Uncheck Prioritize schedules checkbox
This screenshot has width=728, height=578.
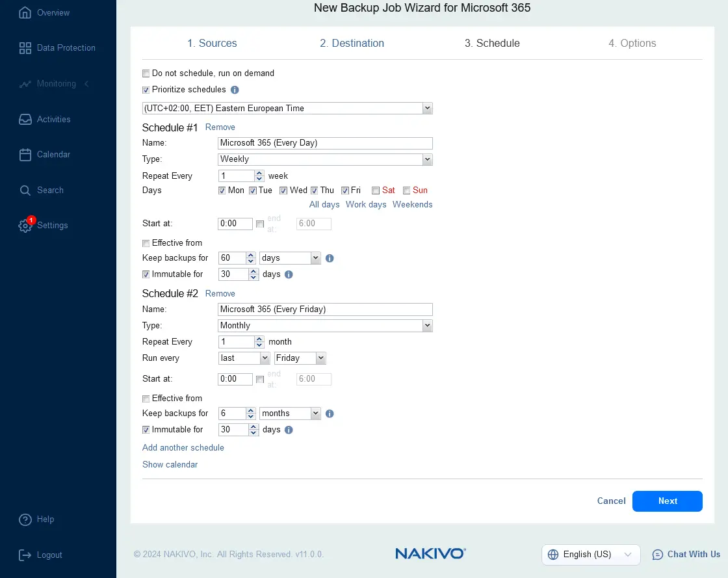pyautogui.click(x=146, y=90)
